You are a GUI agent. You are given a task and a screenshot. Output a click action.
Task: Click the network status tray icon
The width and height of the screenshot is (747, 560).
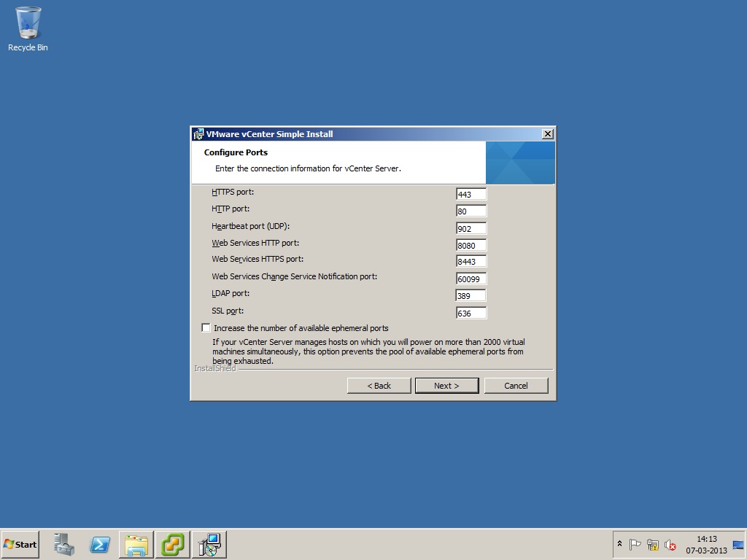coord(652,544)
